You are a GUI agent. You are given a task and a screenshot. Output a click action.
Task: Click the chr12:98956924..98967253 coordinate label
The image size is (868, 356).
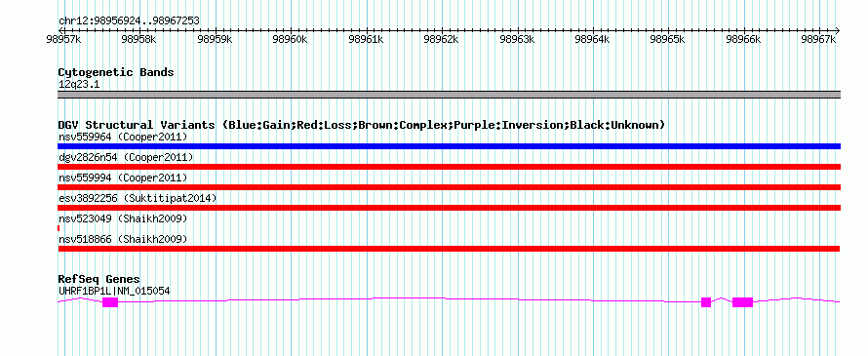129,20
